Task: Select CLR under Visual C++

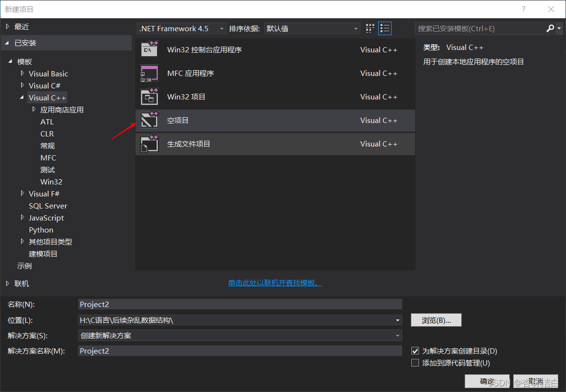Action: 47,134
